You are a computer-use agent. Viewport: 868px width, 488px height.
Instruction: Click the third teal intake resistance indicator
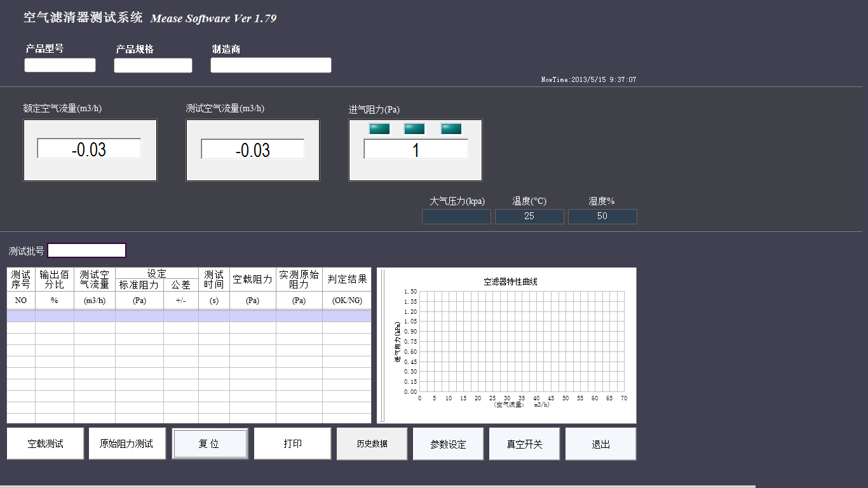[451, 129]
